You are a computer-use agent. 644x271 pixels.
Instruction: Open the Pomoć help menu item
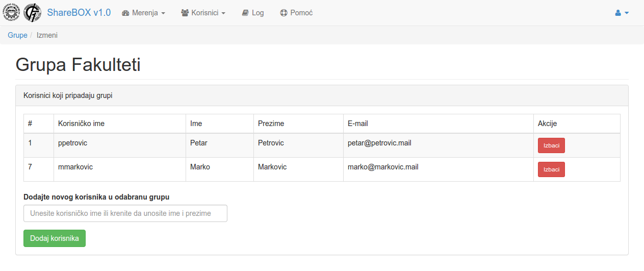[x=301, y=13]
